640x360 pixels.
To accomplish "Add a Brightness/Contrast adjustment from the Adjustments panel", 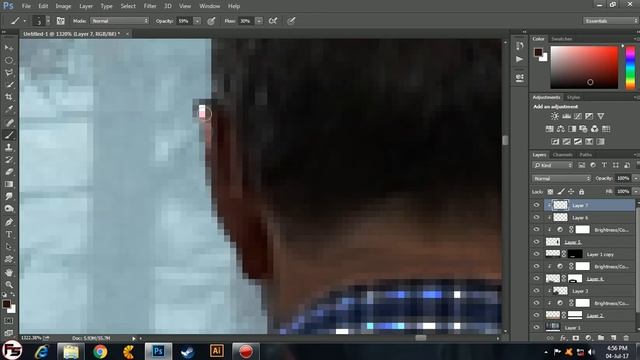I will click(555, 116).
